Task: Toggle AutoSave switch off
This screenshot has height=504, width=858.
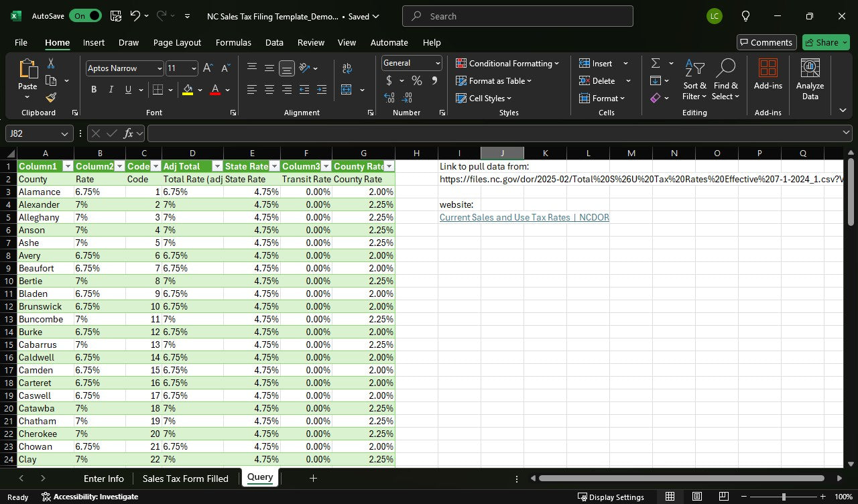Action: [85, 16]
